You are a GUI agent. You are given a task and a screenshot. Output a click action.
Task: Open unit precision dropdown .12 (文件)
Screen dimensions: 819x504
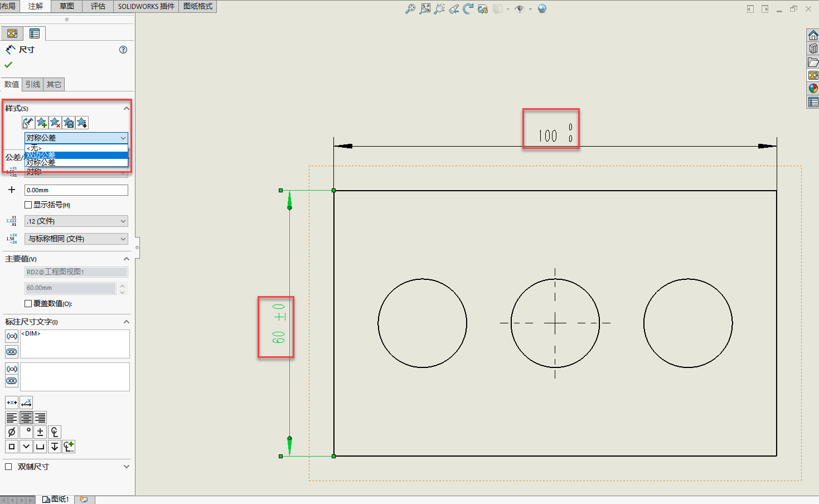[x=76, y=221]
